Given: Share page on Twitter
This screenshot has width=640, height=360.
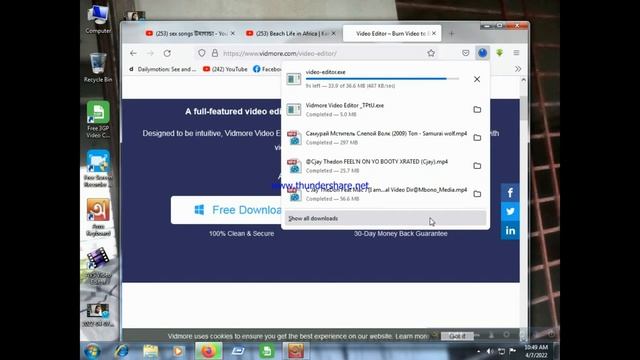Looking at the screenshot, I should coord(510,211).
